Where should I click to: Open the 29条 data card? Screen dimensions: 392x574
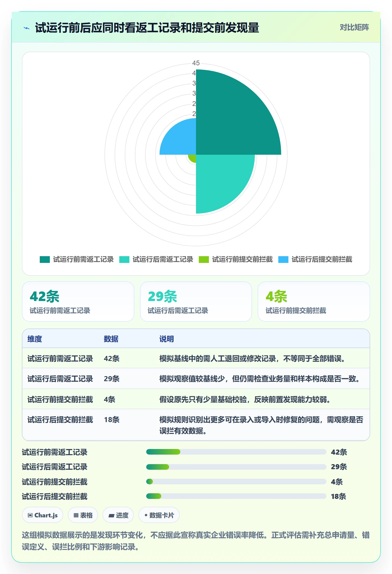tap(196, 302)
